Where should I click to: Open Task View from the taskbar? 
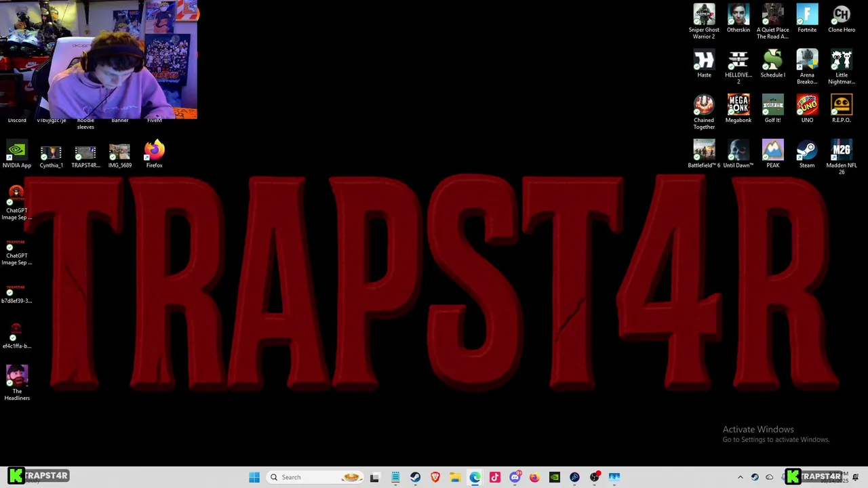374,477
